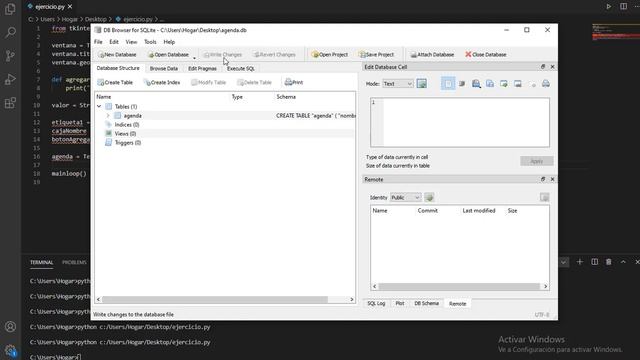Select the Views (0) tree item
Image resolution: width=640 pixels, height=360 pixels.
point(125,133)
